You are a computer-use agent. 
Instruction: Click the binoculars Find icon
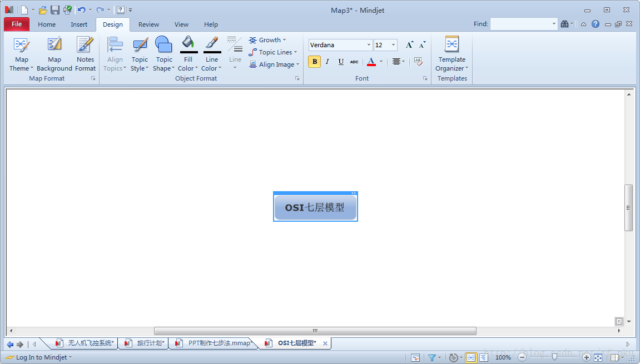click(564, 24)
